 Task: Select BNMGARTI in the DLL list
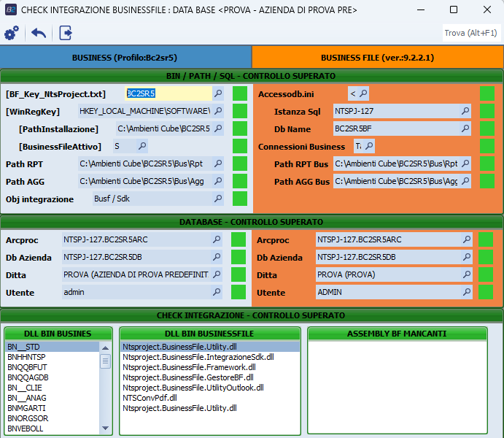[53, 408]
